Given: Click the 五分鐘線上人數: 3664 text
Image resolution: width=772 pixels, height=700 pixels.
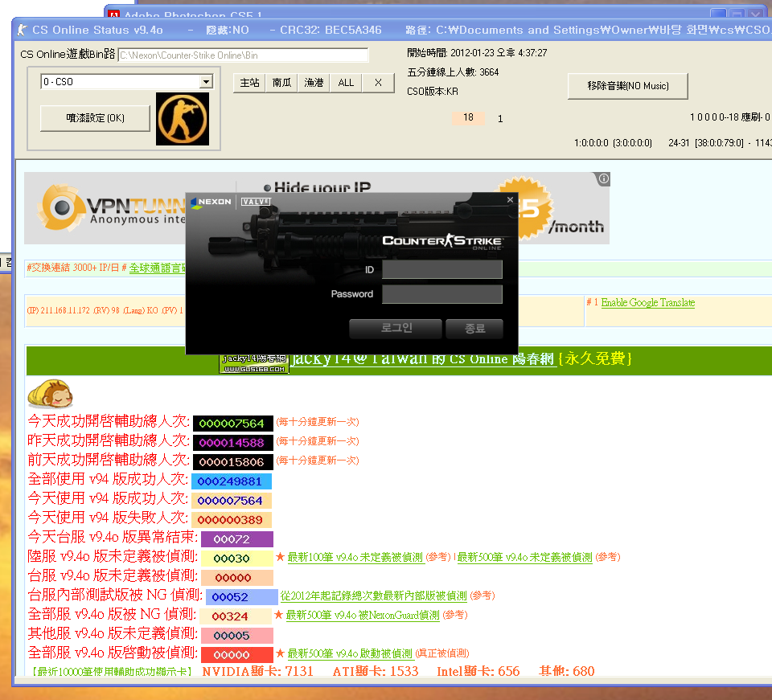Looking at the screenshot, I should [453, 72].
